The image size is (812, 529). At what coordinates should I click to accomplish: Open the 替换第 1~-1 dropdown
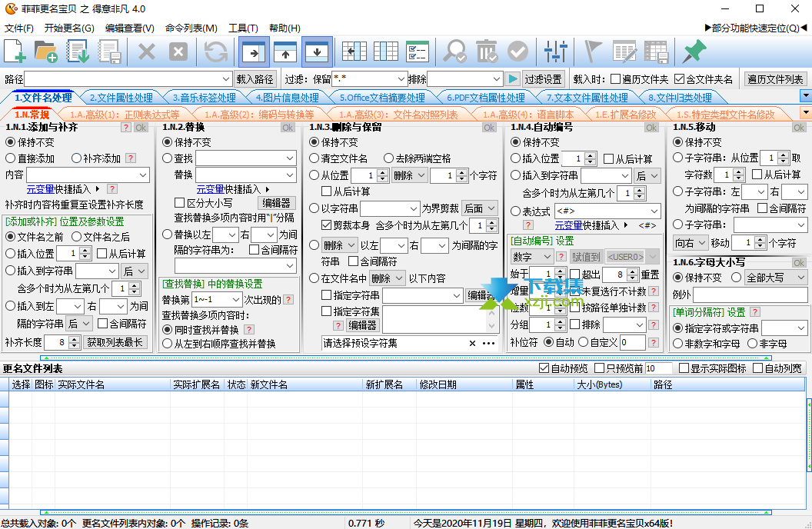236,300
